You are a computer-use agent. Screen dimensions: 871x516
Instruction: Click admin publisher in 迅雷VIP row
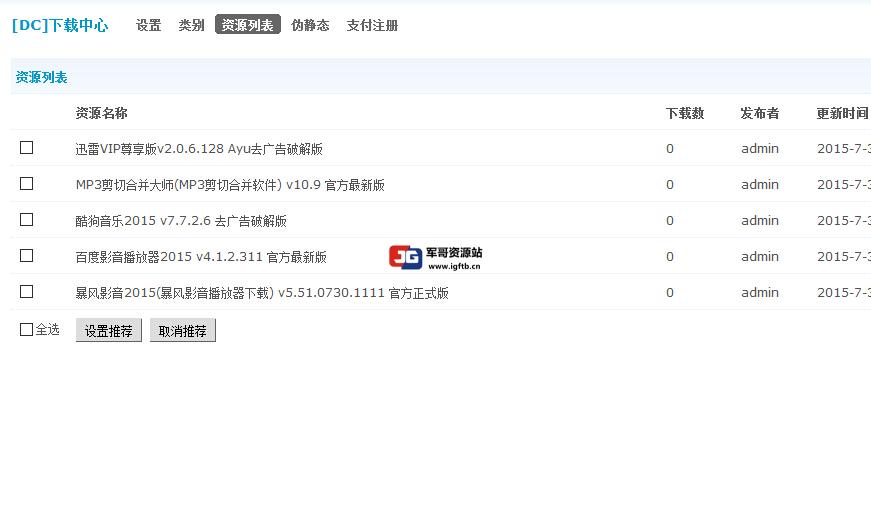[760, 148]
